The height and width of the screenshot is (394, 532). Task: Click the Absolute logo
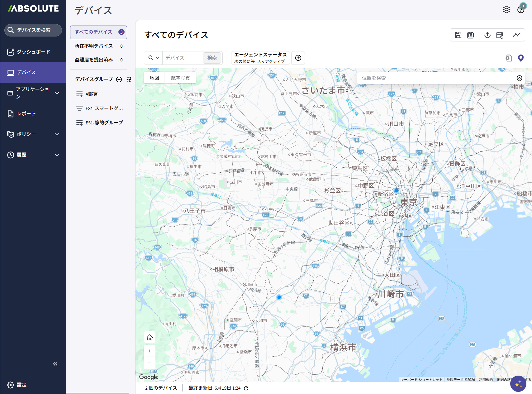click(x=33, y=8)
